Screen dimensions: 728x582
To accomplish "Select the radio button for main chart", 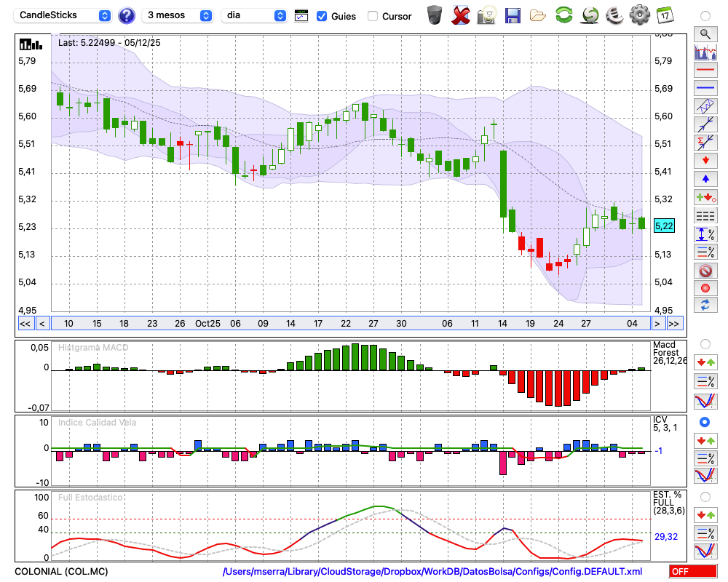I will coord(705,16).
